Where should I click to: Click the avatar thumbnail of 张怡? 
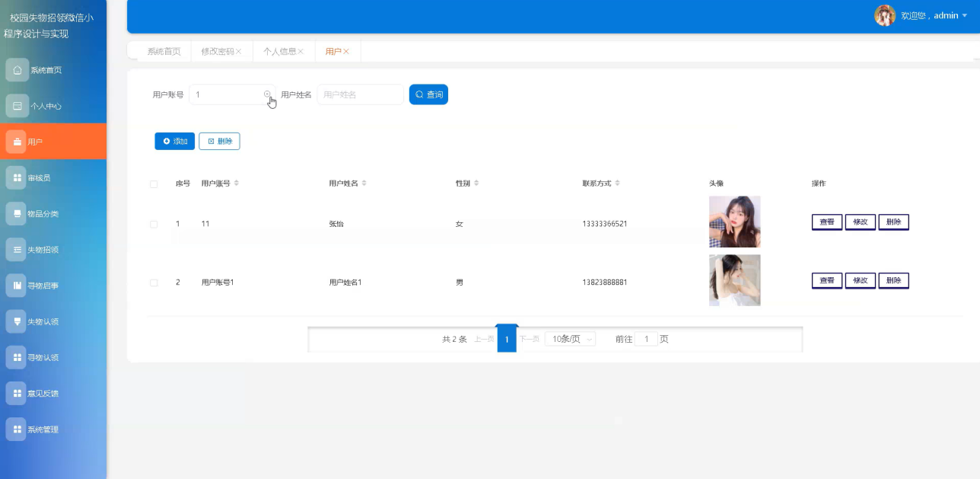[734, 222]
